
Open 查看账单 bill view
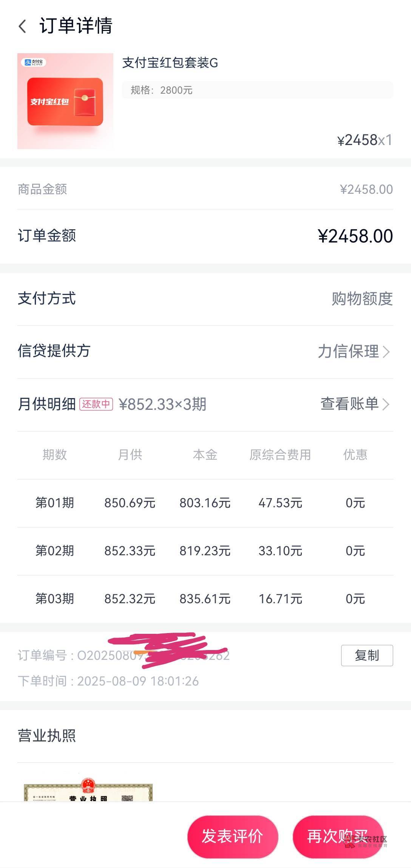pos(349,404)
